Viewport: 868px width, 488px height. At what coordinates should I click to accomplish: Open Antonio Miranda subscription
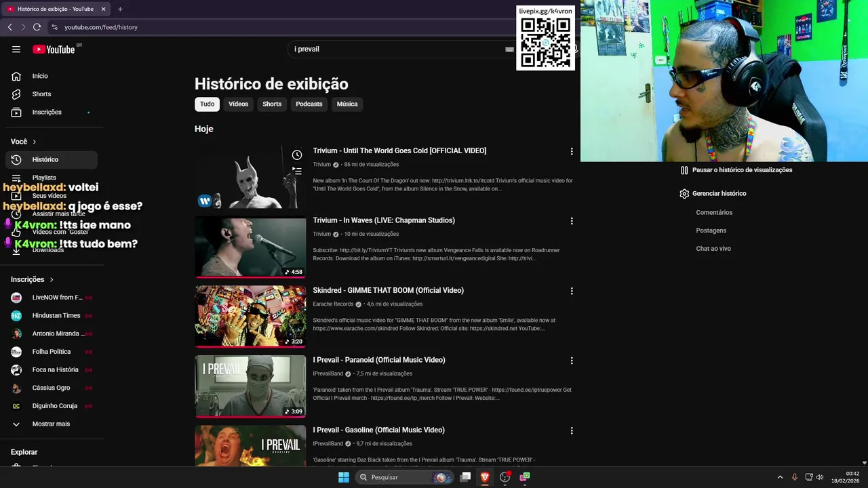point(52,333)
